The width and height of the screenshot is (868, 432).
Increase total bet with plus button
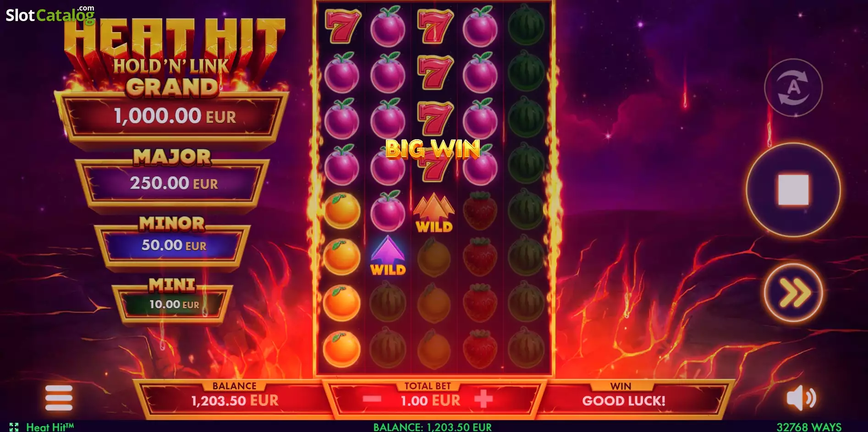click(483, 399)
